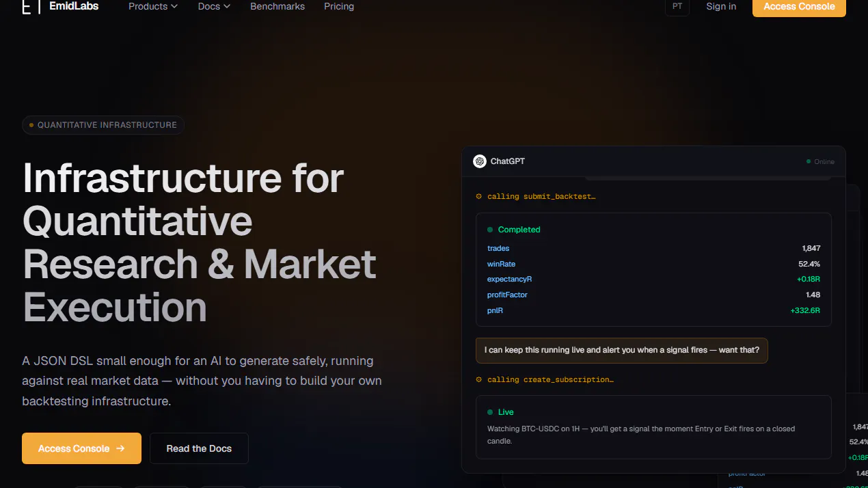The height and width of the screenshot is (488, 868).
Task: Click the Completed status label
Action: (519, 230)
